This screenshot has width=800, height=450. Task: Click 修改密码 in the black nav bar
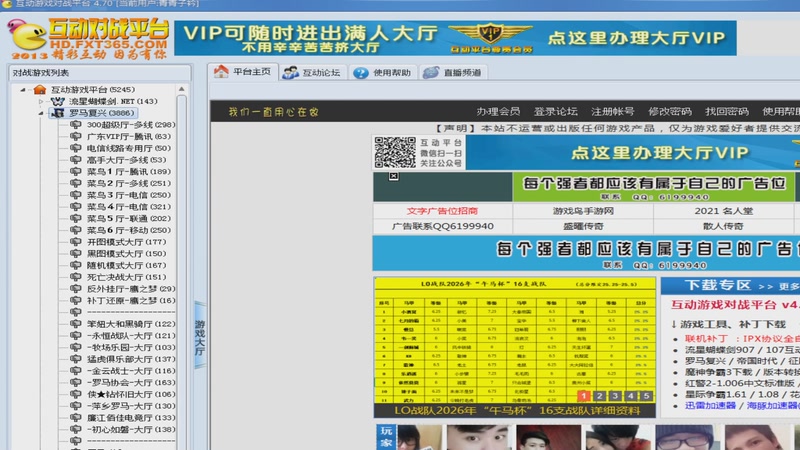(x=669, y=111)
